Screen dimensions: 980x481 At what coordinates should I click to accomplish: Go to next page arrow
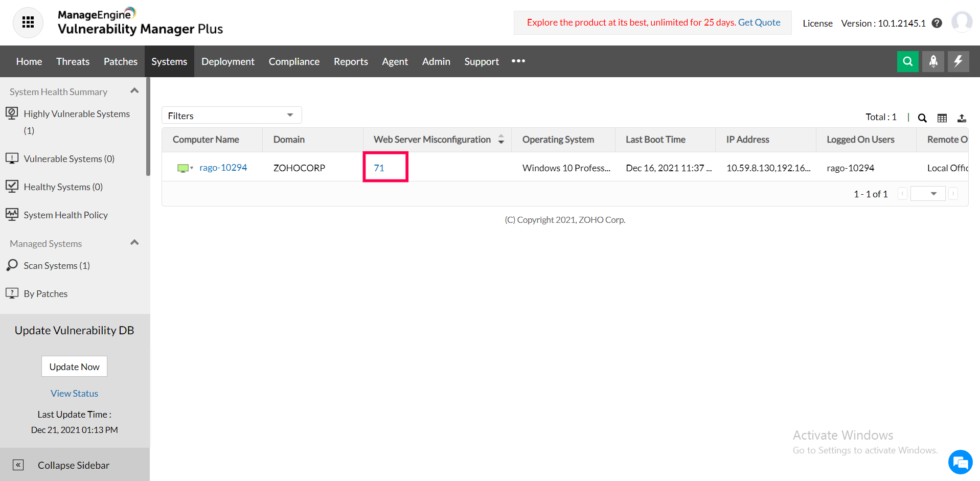(953, 194)
